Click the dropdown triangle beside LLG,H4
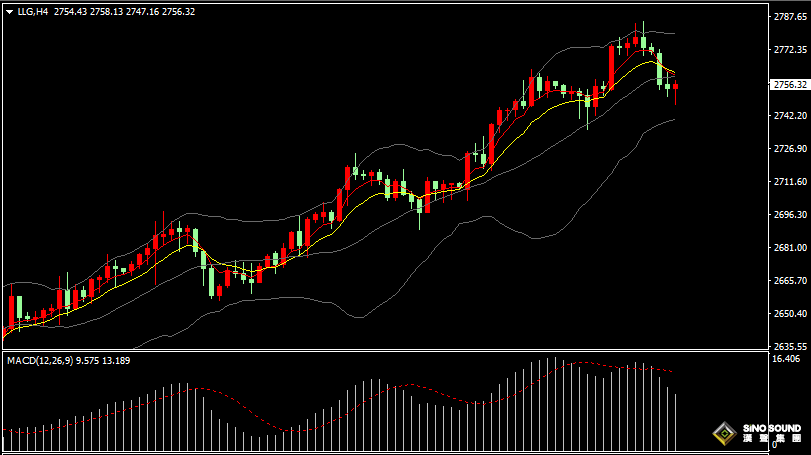This screenshot has height=455, width=811. coord(9,12)
